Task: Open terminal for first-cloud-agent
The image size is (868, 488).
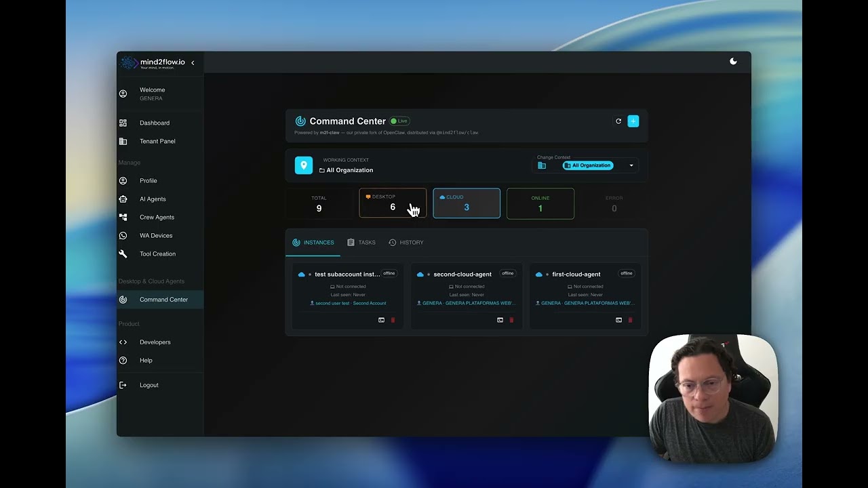Action: coord(618,320)
